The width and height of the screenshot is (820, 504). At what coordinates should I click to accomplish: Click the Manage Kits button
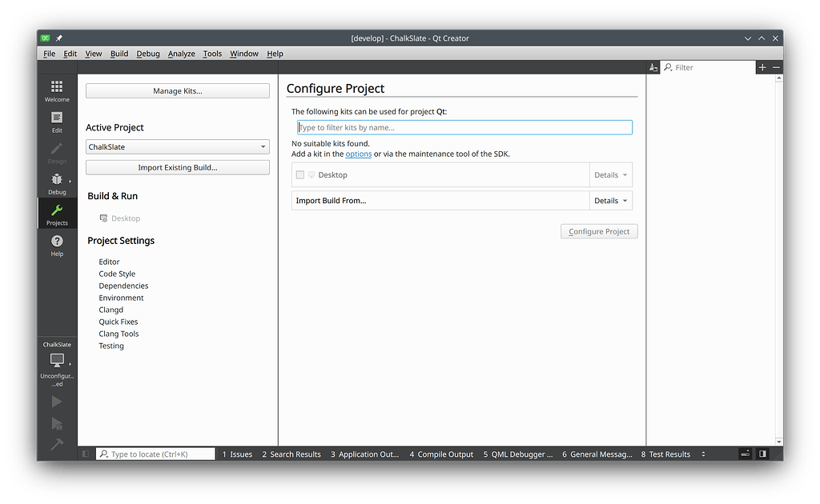(x=177, y=91)
